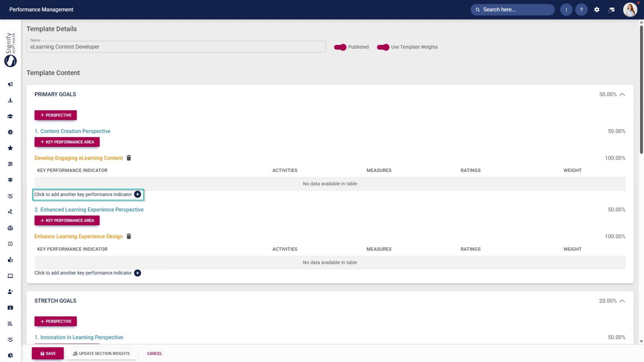Open 1. Innovation in Learning Perspective link
The width and height of the screenshot is (644, 362).
[79, 337]
